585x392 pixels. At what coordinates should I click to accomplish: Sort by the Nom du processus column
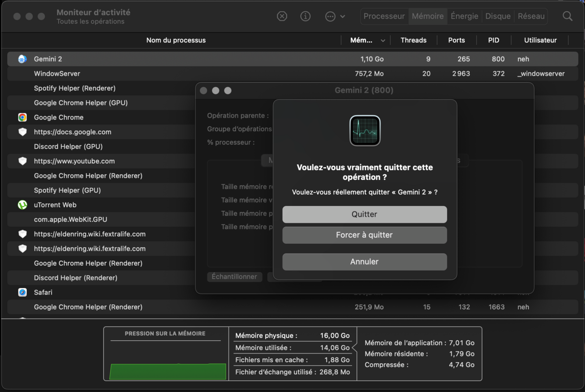[x=176, y=40]
